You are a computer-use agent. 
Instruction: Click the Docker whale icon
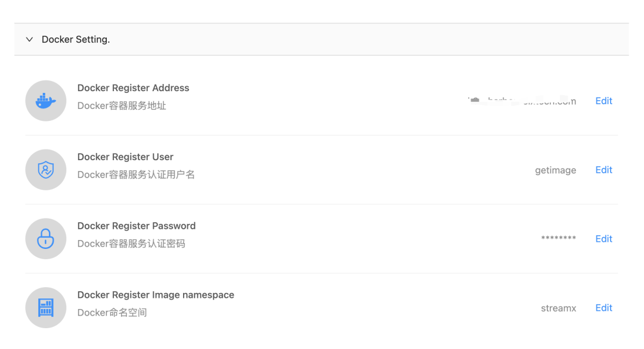point(46,101)
